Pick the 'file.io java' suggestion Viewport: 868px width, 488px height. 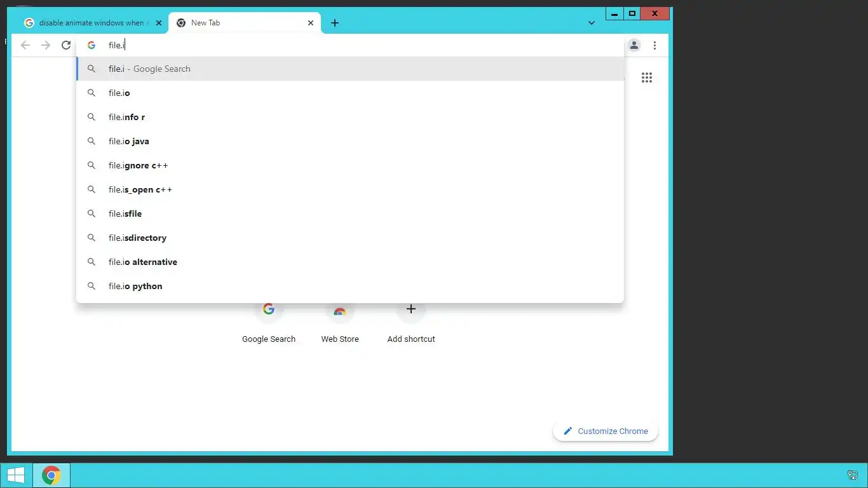[x=349, y=141]
